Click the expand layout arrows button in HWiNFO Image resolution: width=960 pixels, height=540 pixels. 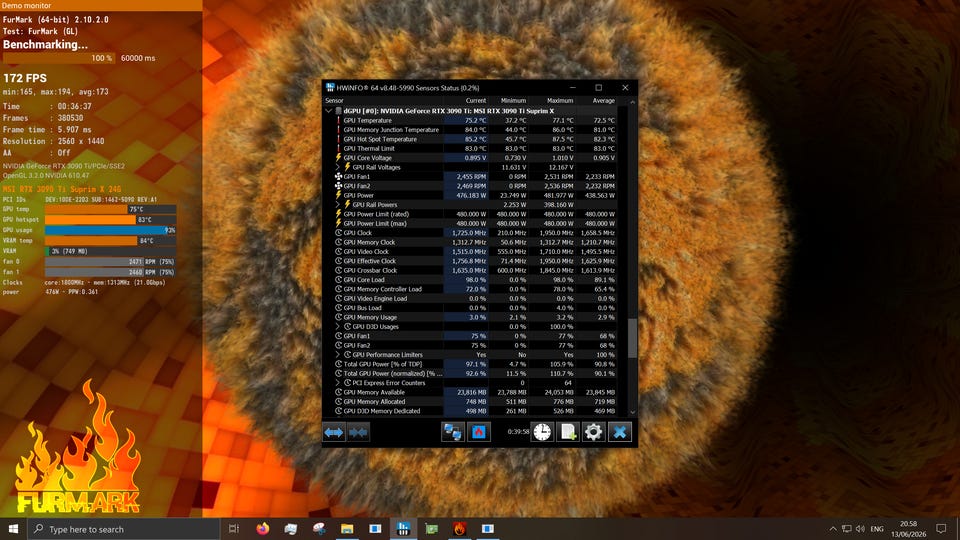(334, 432)
